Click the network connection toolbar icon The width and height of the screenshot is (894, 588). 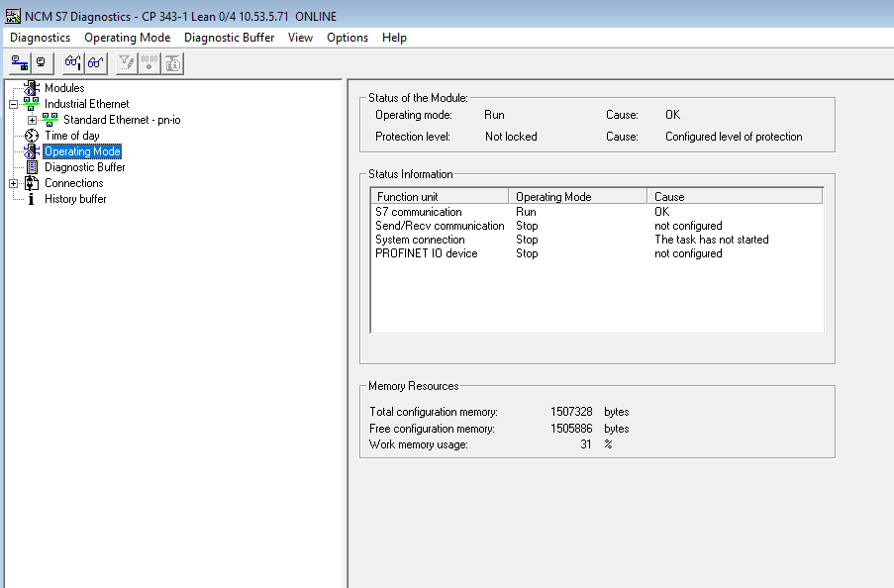[20, 63]
